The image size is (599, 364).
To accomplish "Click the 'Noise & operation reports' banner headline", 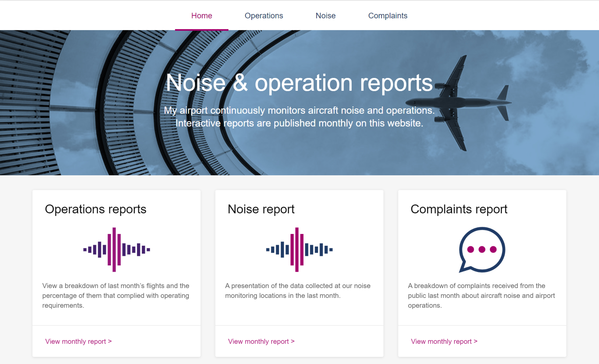I will [x=299, y=83].
